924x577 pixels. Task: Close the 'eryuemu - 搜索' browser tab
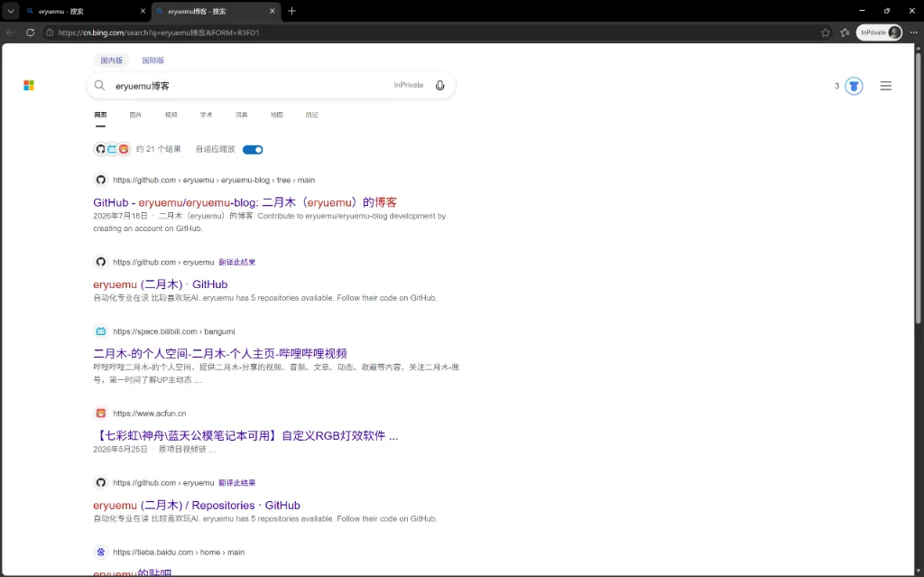click(x=143, y=11)
